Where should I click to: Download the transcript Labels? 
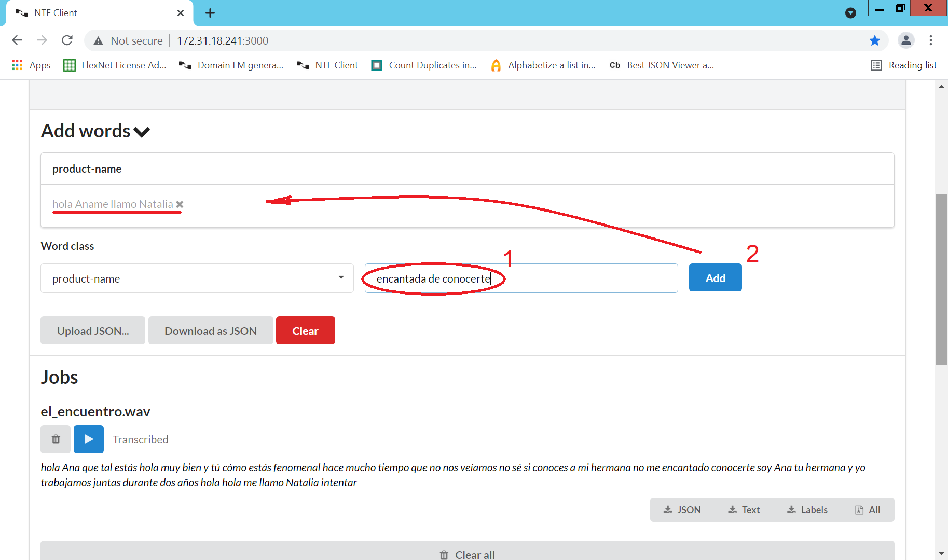[x=807, y=510]
